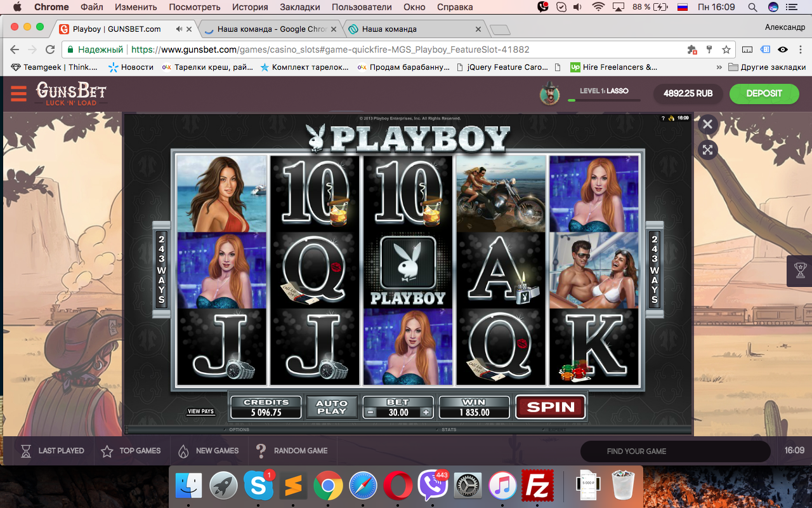
Task: Expand the game to fullscreen
Action: click(x=707, y=150)
